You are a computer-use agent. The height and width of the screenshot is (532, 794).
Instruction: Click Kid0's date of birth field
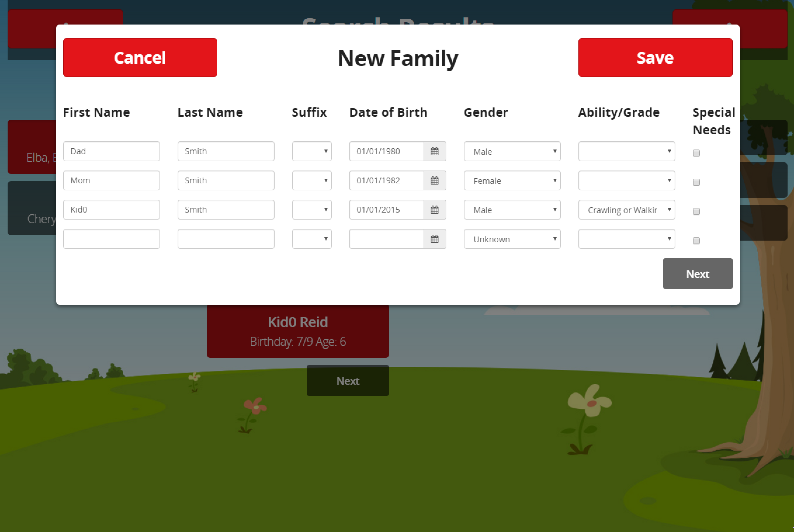click(386, 210)
